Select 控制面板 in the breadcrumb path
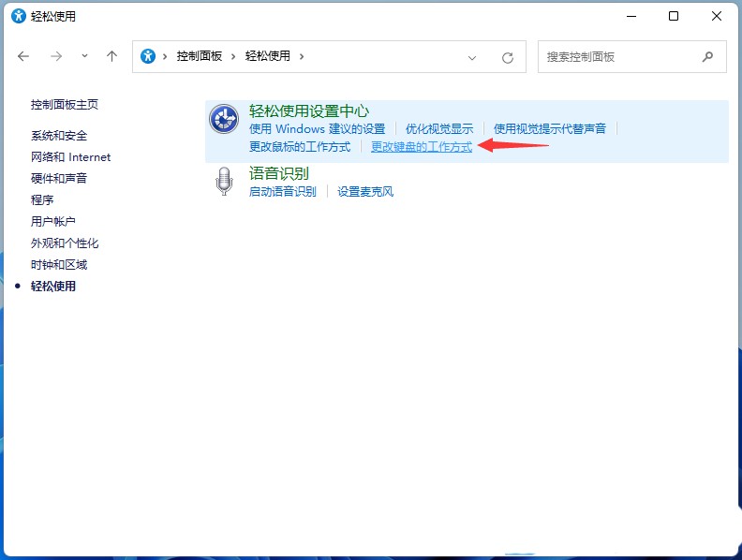 [x=200, y=56]
